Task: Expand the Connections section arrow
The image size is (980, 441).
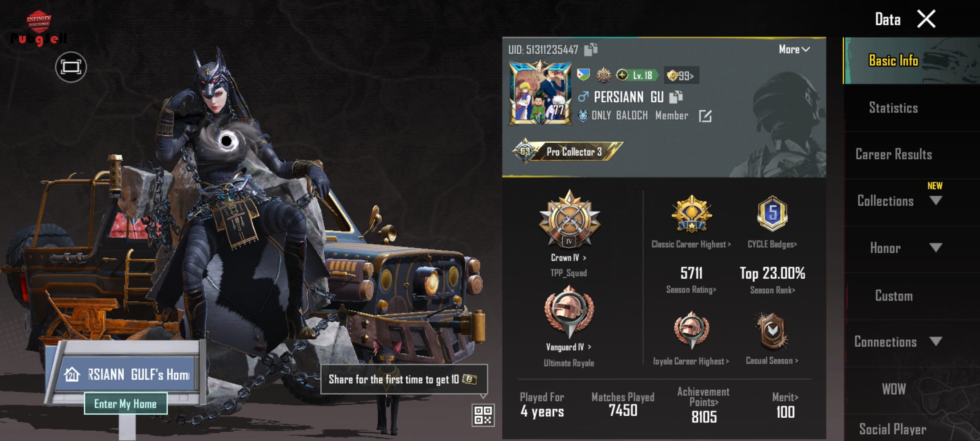Action: point(935,341)
